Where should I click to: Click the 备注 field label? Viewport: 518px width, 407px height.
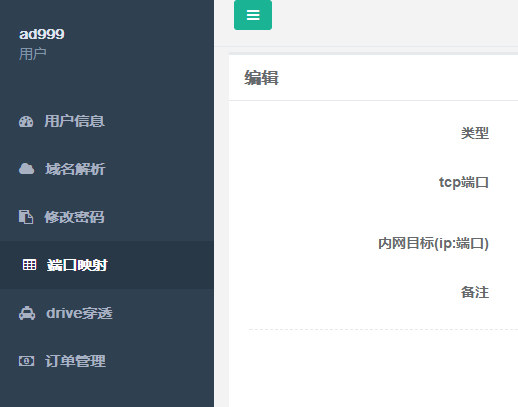click(475, 292)
